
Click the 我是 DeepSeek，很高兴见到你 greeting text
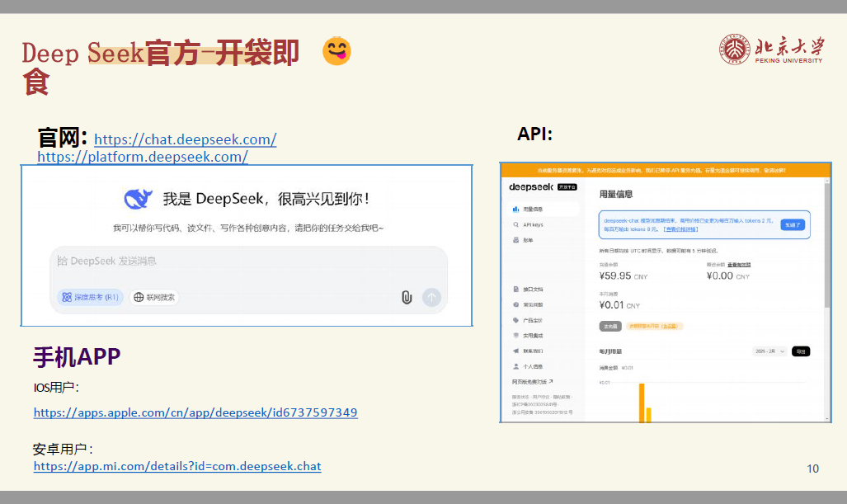[x=266, y=199]
